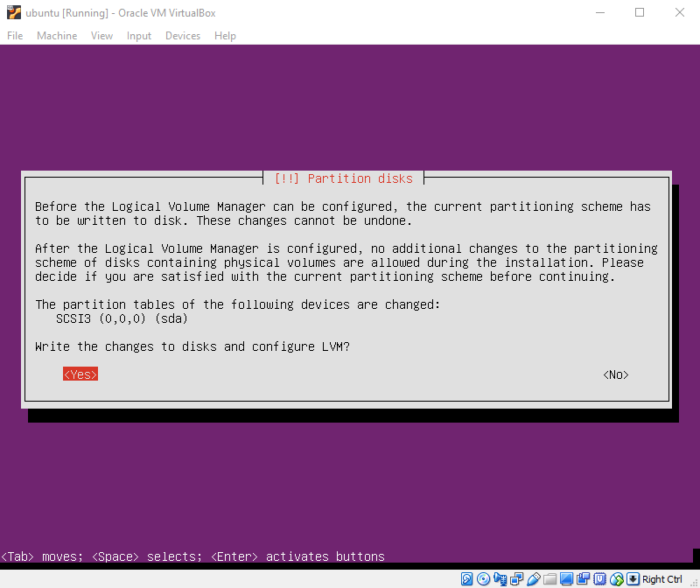700x588 pixels.
Task: Open the Help menu
Action: (x=225, y=36)
